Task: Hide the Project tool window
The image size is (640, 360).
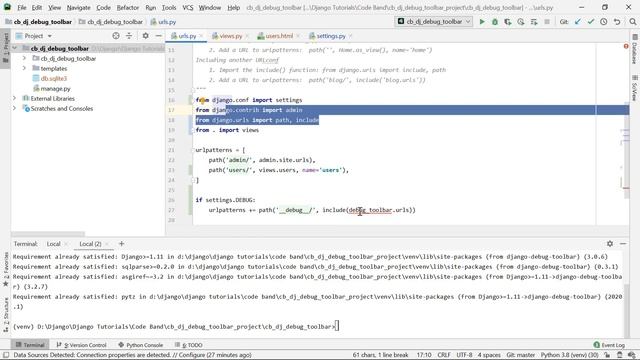Action: 158,36
